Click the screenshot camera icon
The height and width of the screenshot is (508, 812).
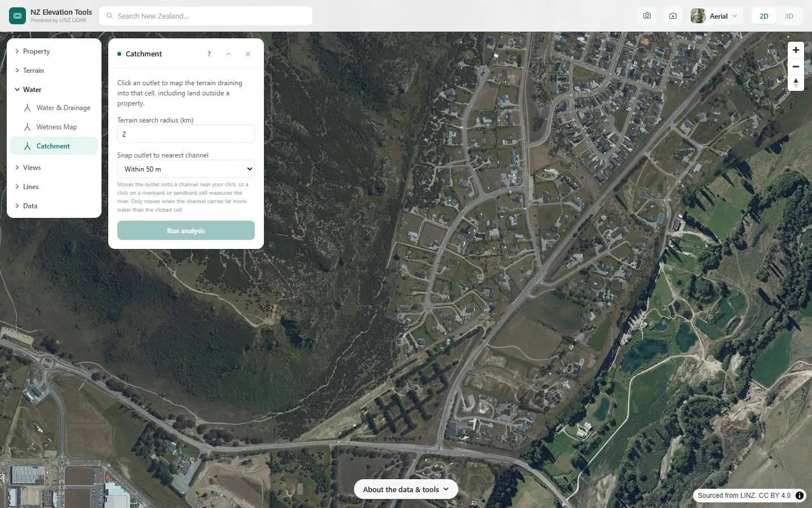[647, 16]
